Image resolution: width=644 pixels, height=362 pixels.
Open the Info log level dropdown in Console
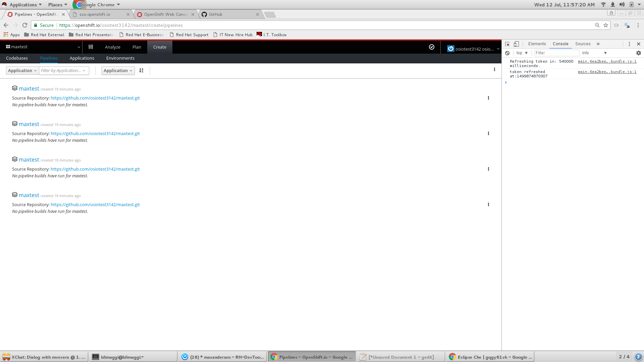click(594, 53)
